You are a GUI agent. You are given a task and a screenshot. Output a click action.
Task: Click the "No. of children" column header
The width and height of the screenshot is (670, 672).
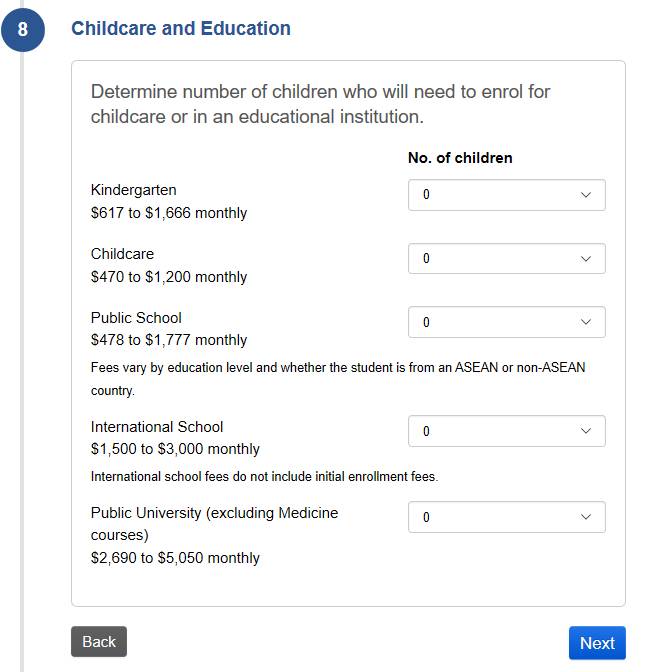pyautogui.click(x=460, y=158)
